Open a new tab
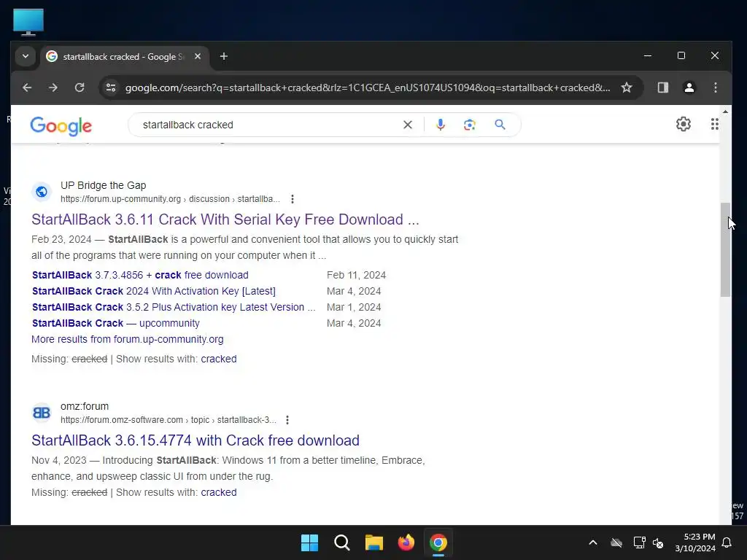The height and width of the screenshot is (560, 747). (x=223, y=56)
